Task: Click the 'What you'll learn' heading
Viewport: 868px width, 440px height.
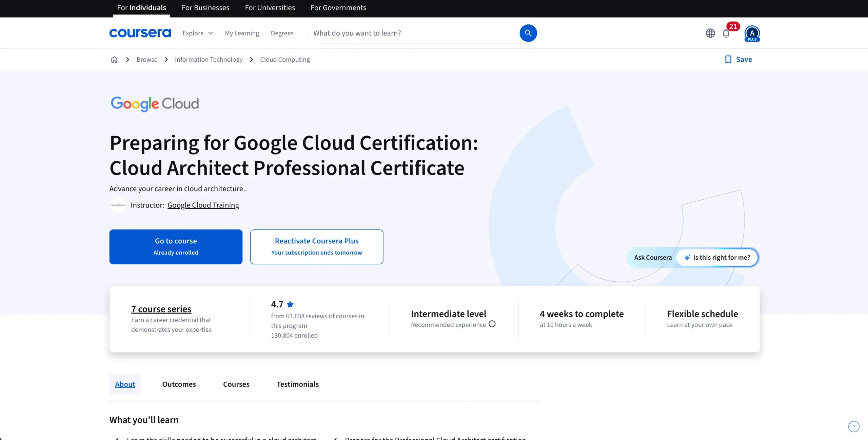Action: point(144,420)
